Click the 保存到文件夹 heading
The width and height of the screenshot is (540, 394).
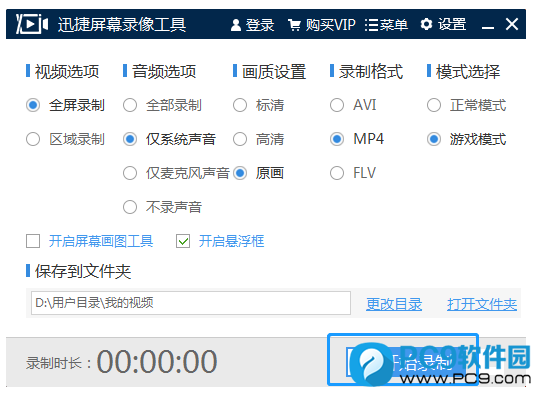[83, 271]
